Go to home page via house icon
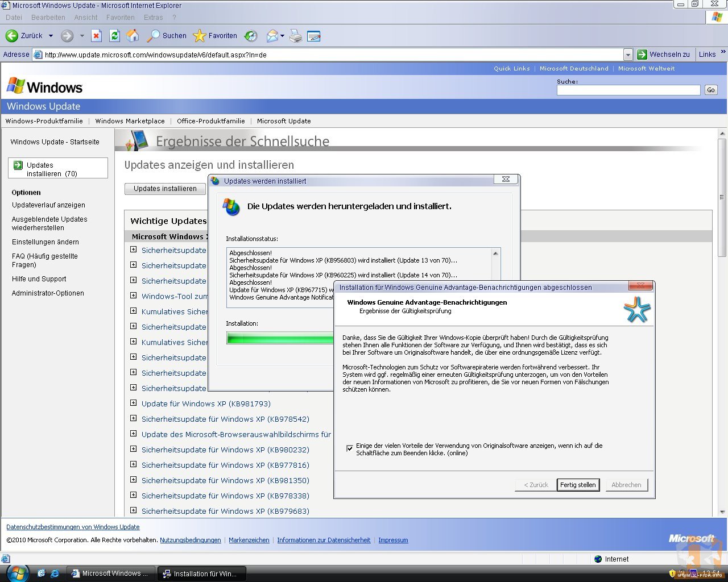This screenshot has width=728, height=582. coord(133,36)
